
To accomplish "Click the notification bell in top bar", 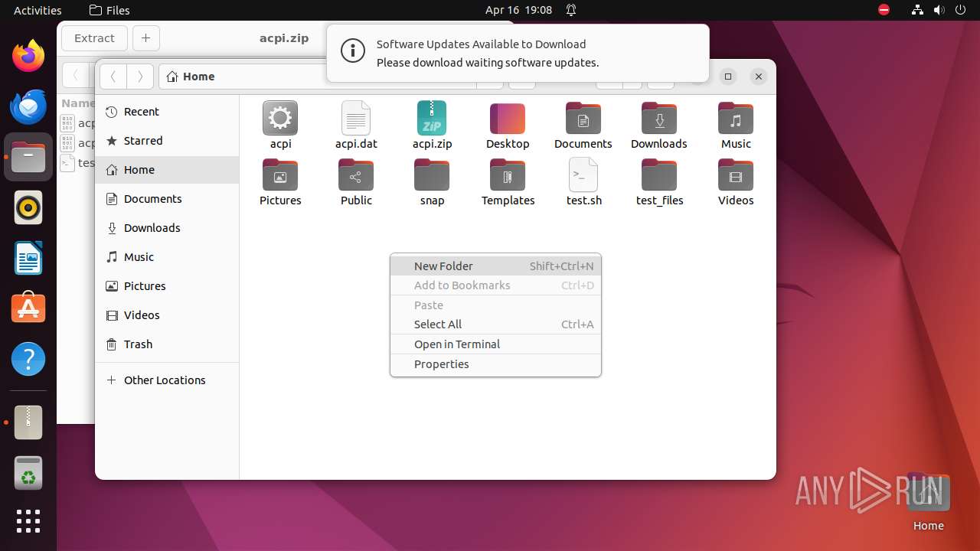I will 571,10.
